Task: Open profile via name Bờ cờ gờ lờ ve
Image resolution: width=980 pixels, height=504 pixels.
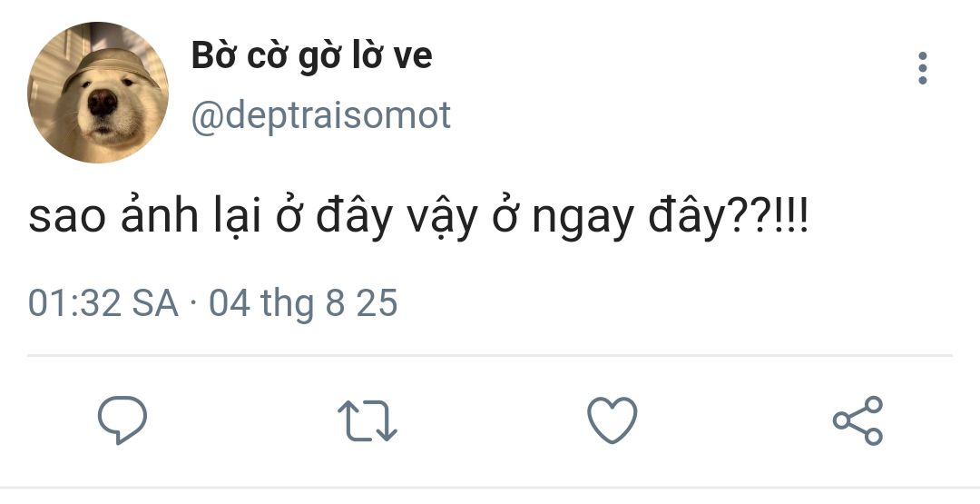Action: click(x=311, y=56)
